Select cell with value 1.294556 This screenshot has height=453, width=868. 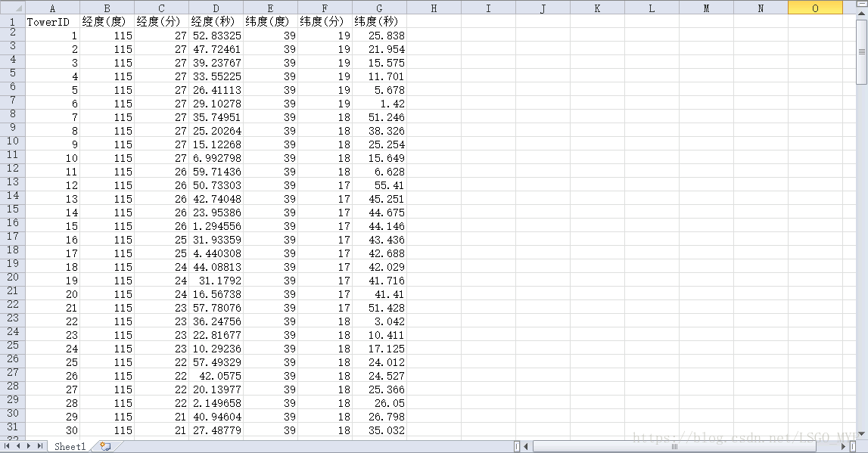pyautogui.click(x=216, y=226)
